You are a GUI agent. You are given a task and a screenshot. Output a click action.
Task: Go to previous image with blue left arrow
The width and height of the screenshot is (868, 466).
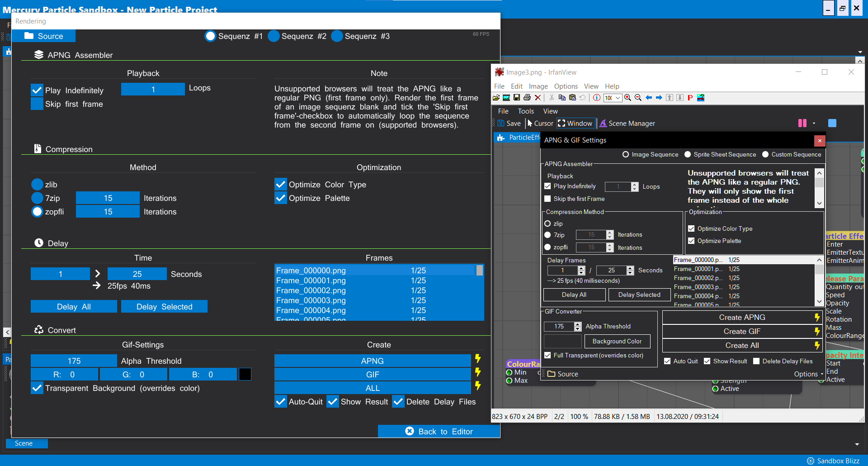[649, 98]
